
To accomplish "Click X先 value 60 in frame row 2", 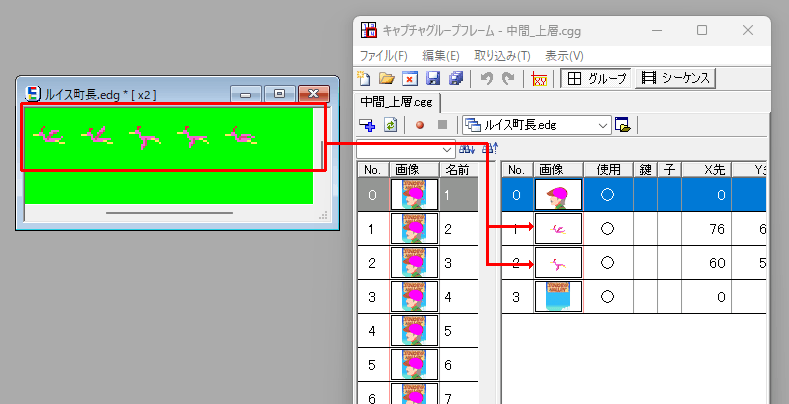I will pyautogui.click(x=716, y=263).
